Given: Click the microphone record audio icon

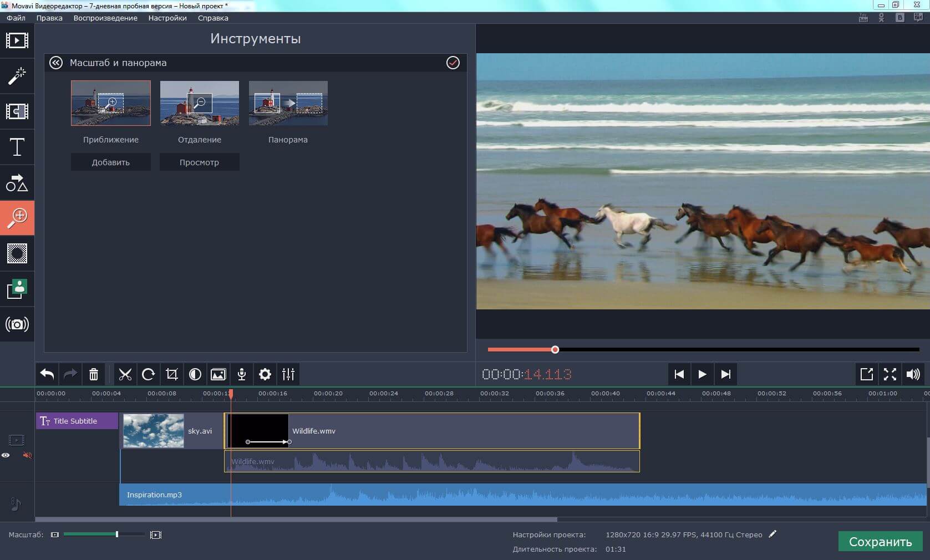Looking at the screenshot, I should (242, 374).
